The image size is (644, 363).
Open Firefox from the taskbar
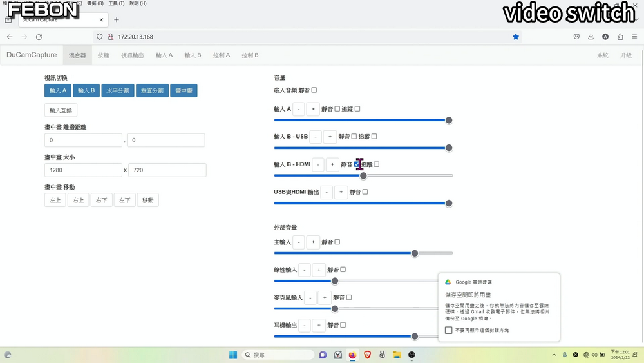(352, 355)
